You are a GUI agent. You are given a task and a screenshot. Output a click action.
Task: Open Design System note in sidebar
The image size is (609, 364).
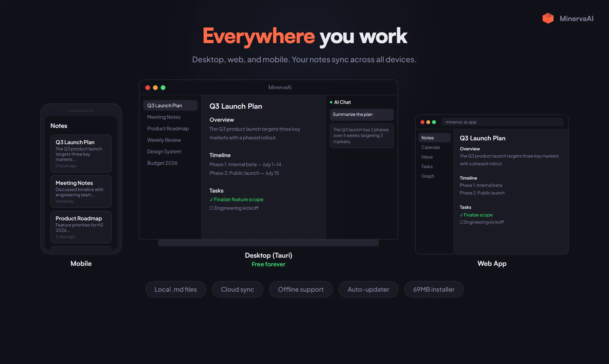click(x=170, y=152)
